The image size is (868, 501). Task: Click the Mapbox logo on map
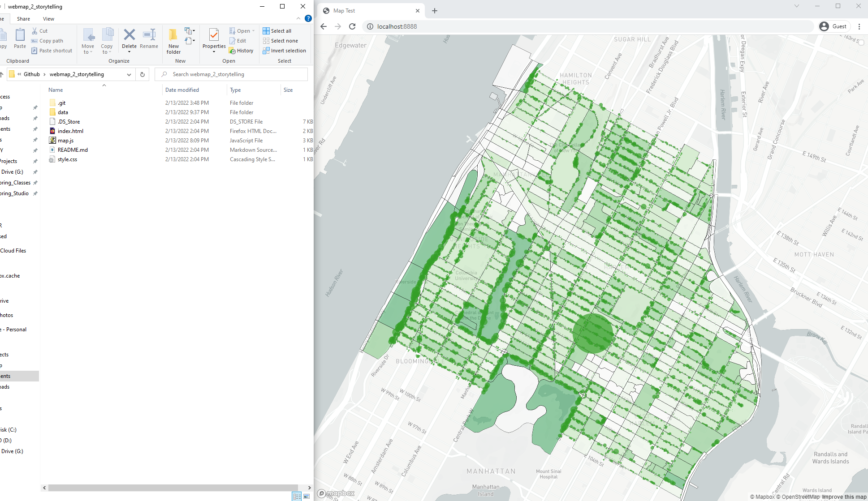coord(336,493)
